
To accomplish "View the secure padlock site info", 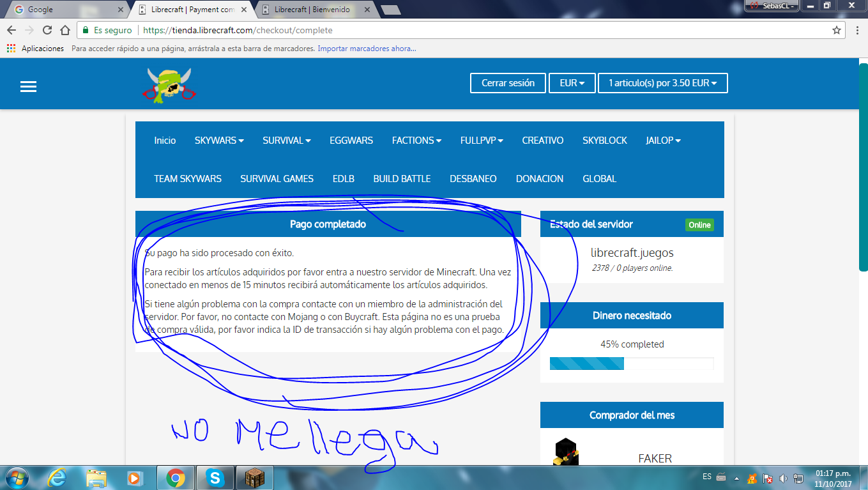I will point(85,30).
